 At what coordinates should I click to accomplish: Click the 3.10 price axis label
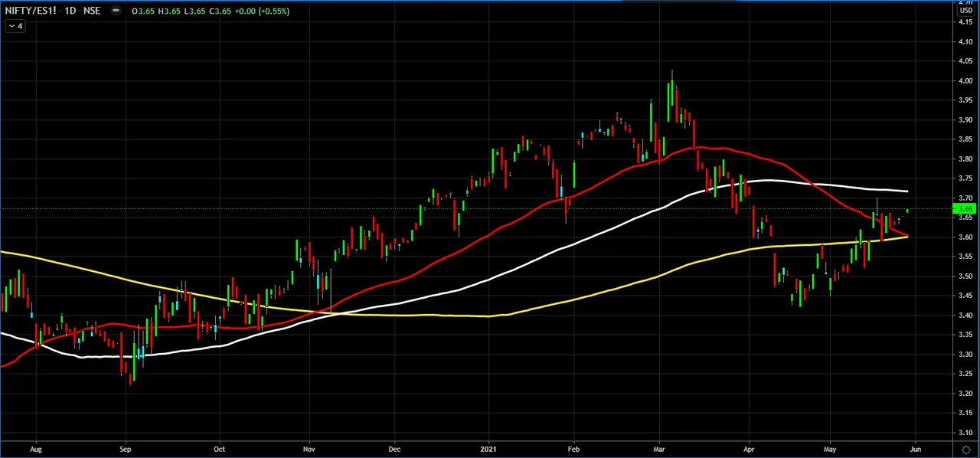pos(965,433)
